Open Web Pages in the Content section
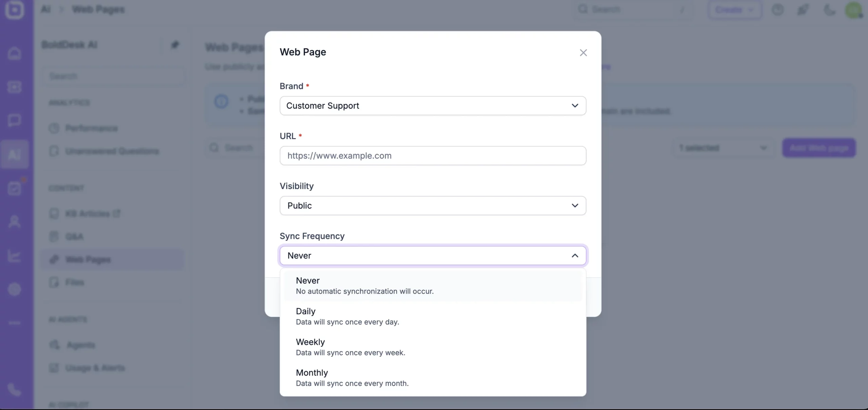This screenshot has height=410, width=868. [x=112, y=260]
